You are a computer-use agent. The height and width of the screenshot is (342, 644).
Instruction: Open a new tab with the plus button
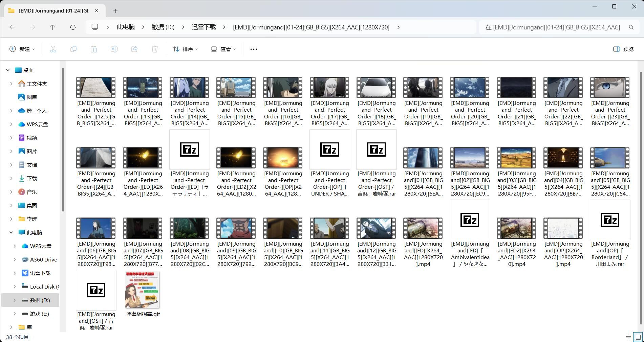(115, 11)
